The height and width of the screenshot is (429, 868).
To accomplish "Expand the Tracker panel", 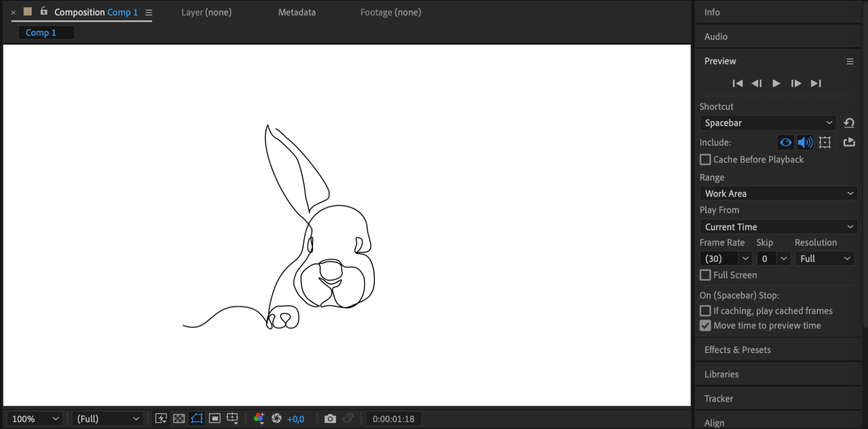I will pos(719,399).
